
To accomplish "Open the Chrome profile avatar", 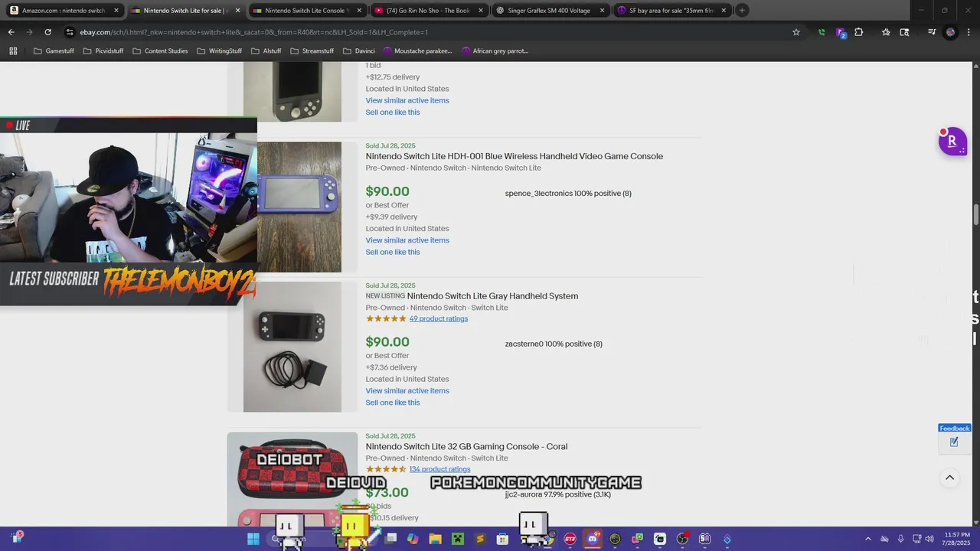I will tap(950, 32).
